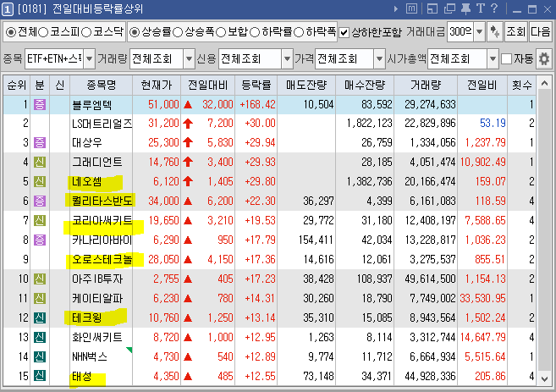The width and height of the screenshot is (556, 392).
Task: Click the 현재가 column header
Action: (157, 86)
